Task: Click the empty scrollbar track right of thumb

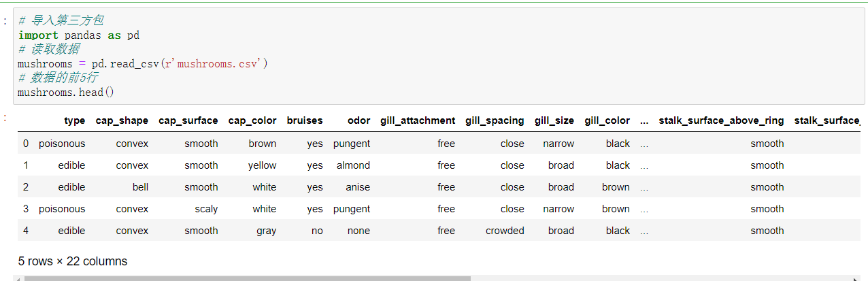Action: (x=660, y=278)
